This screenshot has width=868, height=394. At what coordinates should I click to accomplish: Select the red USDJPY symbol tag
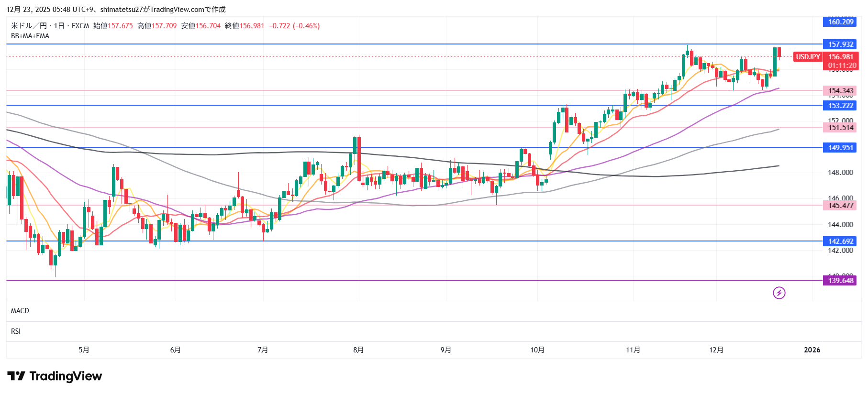tap(808, 57)
